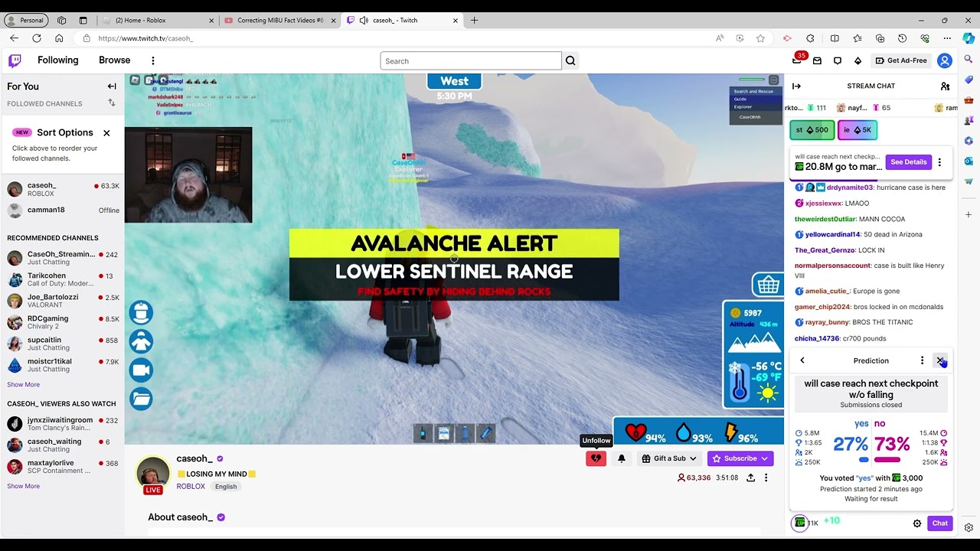980x551 pixels.
Task: Open the user avatar menu
Action: 945,60
